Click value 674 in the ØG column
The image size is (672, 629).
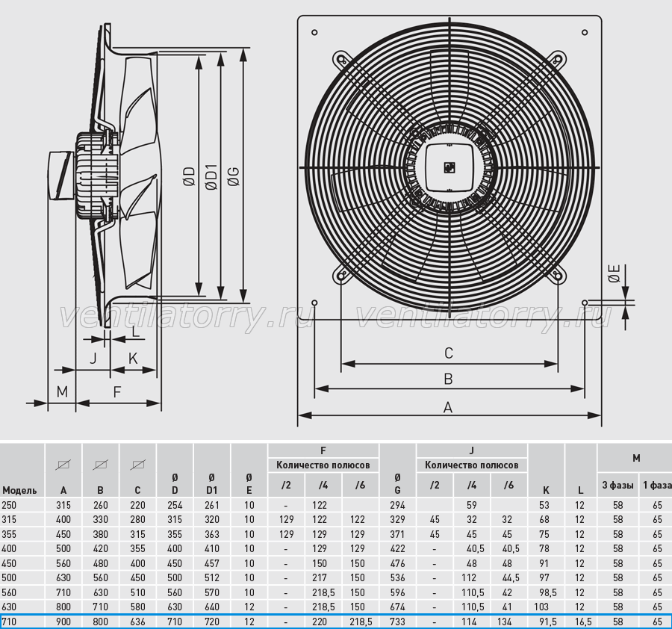point(397,607)
